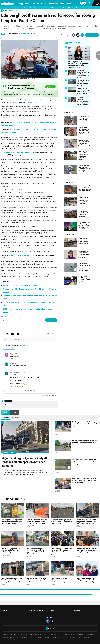Advance the carousel with the right arrow
Screen dimensions: 100x644
click(98, 55)
